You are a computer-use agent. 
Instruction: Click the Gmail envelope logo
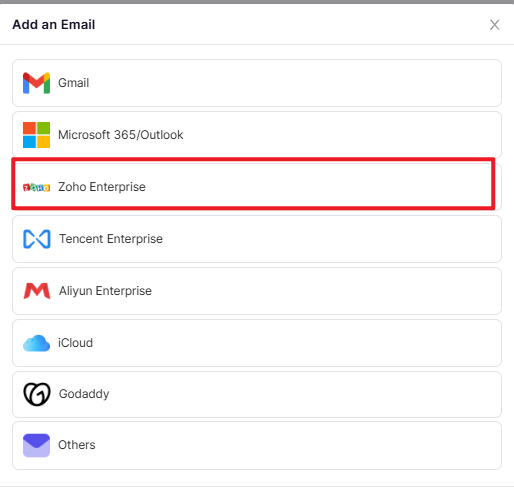point(36,83)
